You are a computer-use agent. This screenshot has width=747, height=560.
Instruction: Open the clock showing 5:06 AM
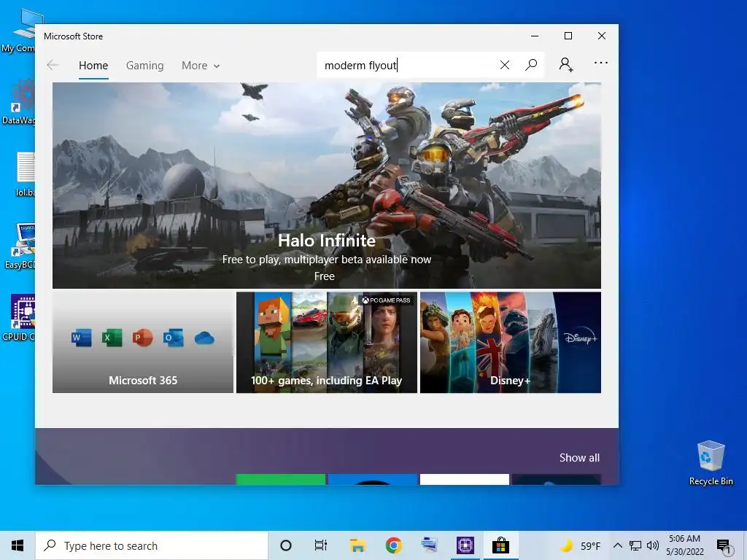coord(684,545)
